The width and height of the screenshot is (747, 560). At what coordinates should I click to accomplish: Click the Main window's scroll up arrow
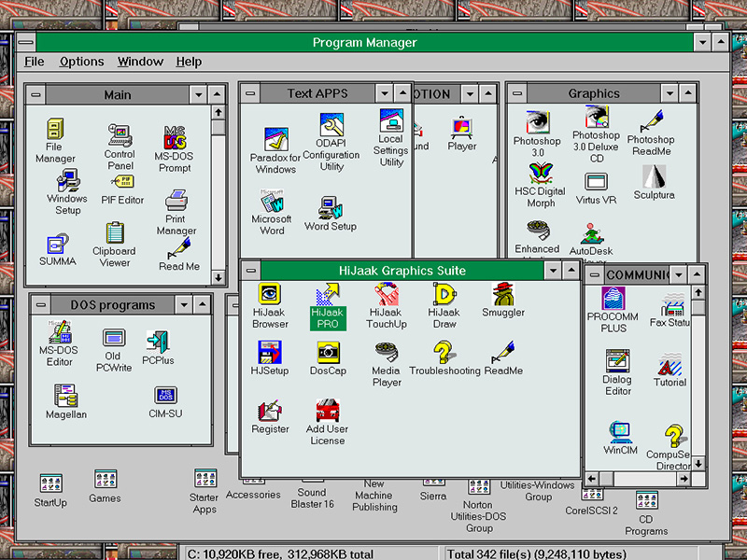(218, 112)
